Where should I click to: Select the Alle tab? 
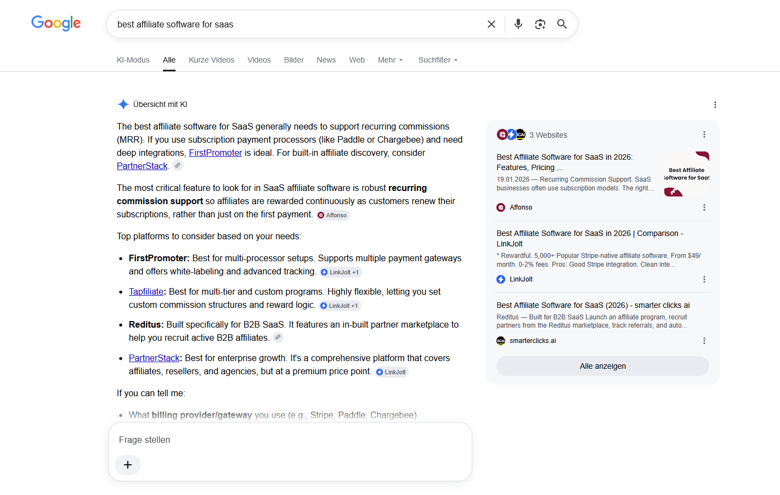[169, 60]
